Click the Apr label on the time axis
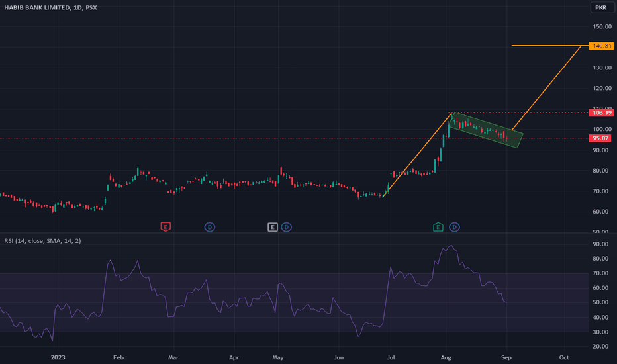This screenshot has width=617, height=364. 234,357
